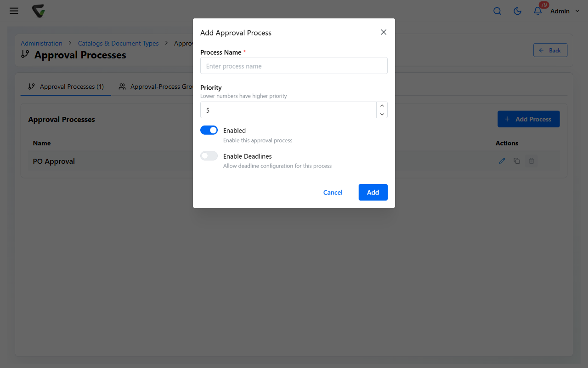Screen dimensions: 588x368
Task: Click the Actions column header
Action: [507, 143]
